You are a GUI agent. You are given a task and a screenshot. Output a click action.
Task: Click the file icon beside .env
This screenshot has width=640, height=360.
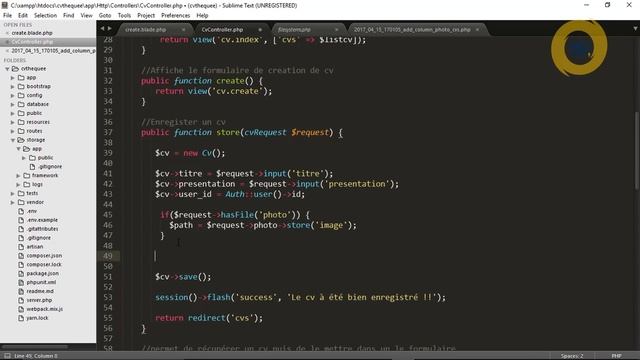pos(21,211)
